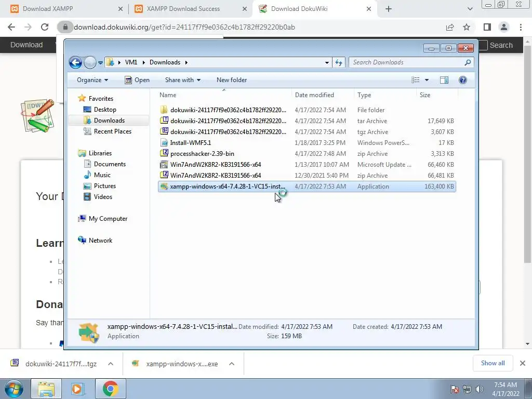This screenshot has height=399, width=532.
Task: Select the dokuwiki File folder row
Action: 307,110
